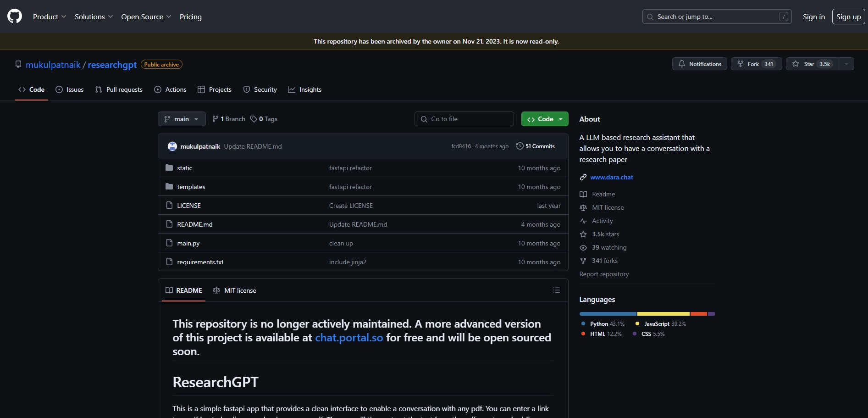
Task: Click the branch icon beside 1 Branch
Action: click(x=216, y=119)
